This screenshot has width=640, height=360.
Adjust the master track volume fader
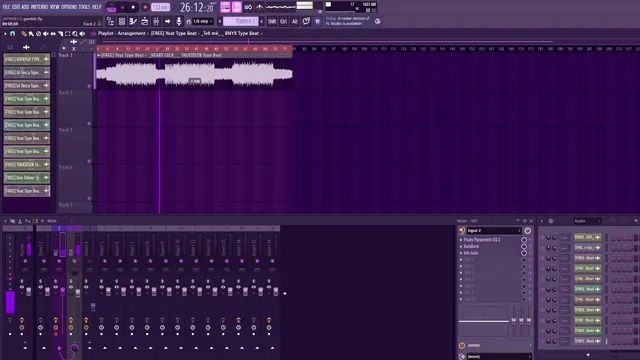[29, 291]
